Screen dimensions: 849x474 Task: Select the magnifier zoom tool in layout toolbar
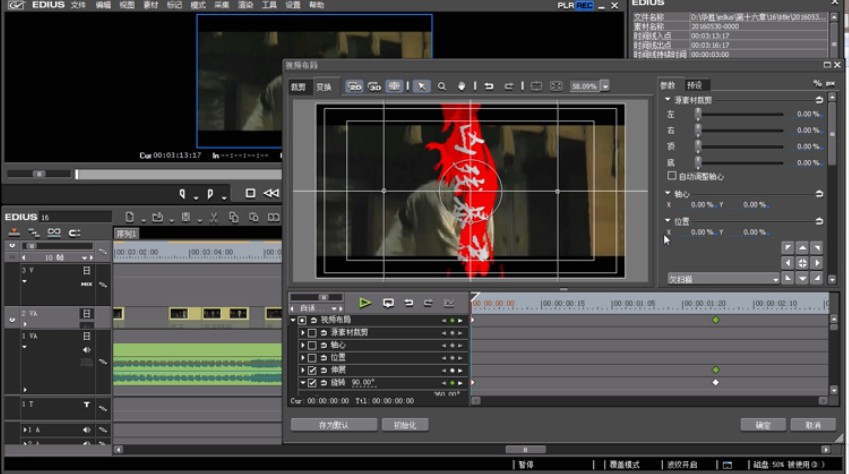[x=442, y=86]
